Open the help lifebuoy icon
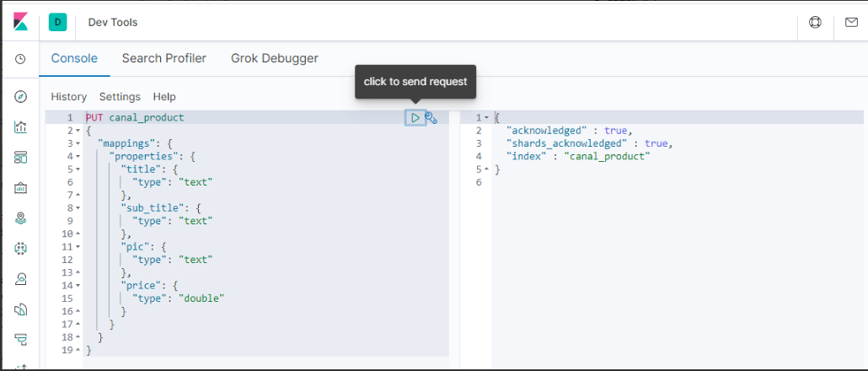Viewport: 868px width, 371px height. pos(815,22)
